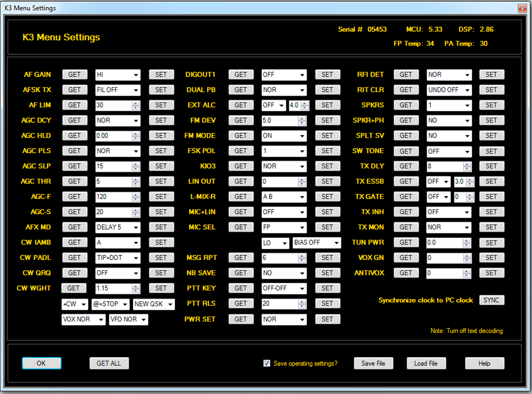Open TX GATE OFF dropdown
Viewport: 532px width, 394px height.
(439, 197)
